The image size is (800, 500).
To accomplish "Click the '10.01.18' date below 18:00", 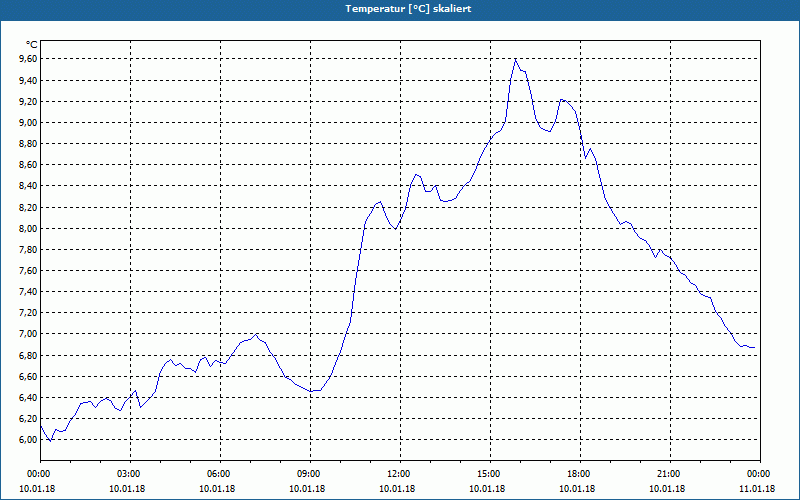I will pyautogui.click(x=577, y=489).
